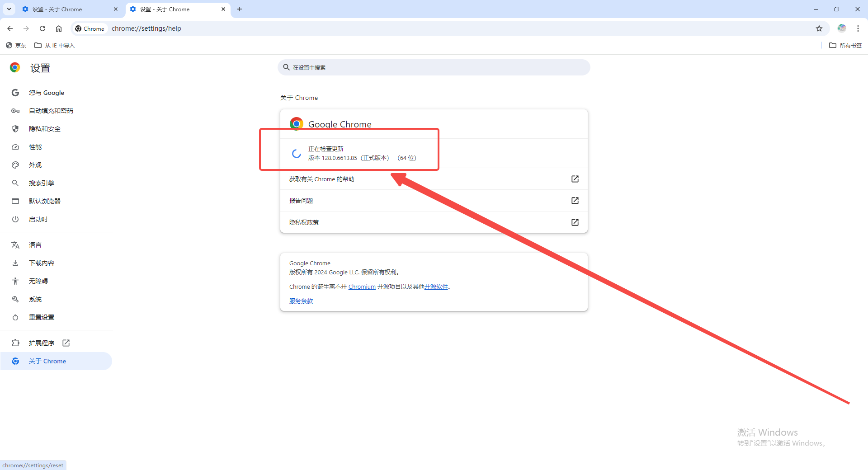Open a new tab with the plus button
868x470 pixels.
pos(240,9)
